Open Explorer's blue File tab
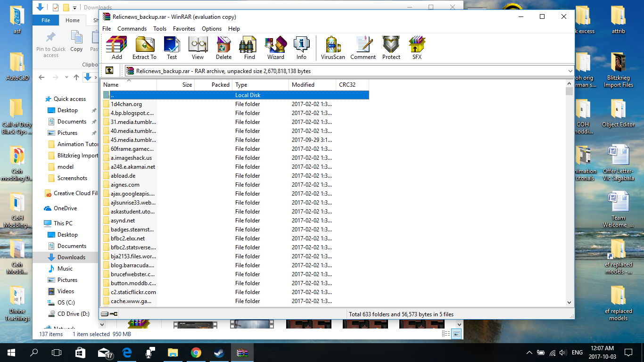The image size is (644, 362). tap(46, 20)
